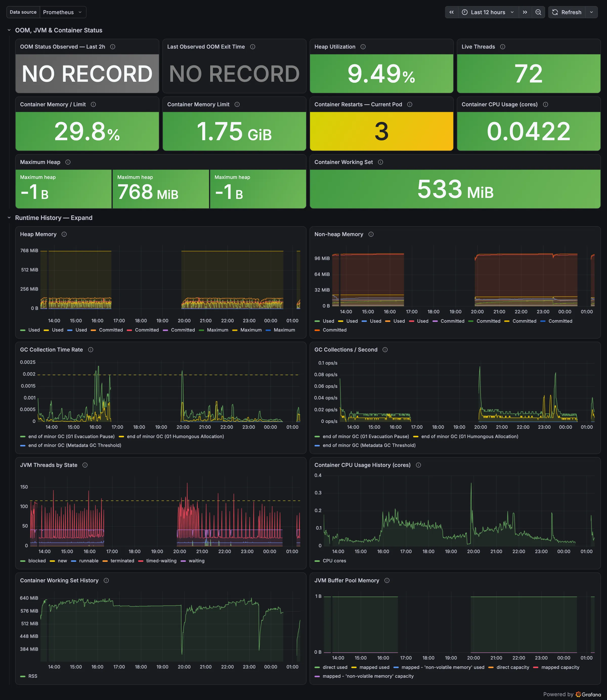Image resolution: width=607 pixels, height=700 pixels.
Task: Shift time range forward
Action: (x=525, y=12)
